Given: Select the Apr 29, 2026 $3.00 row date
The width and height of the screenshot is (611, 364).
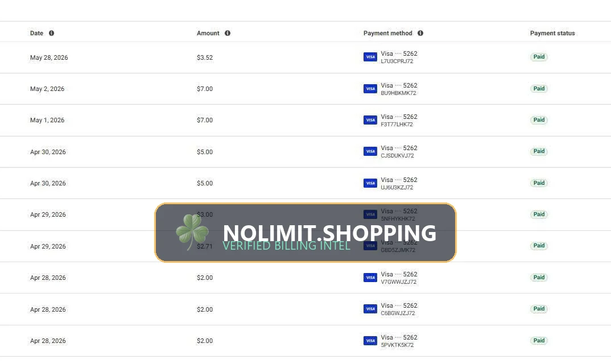Looking at the screenshot, I should click(48, 214).
